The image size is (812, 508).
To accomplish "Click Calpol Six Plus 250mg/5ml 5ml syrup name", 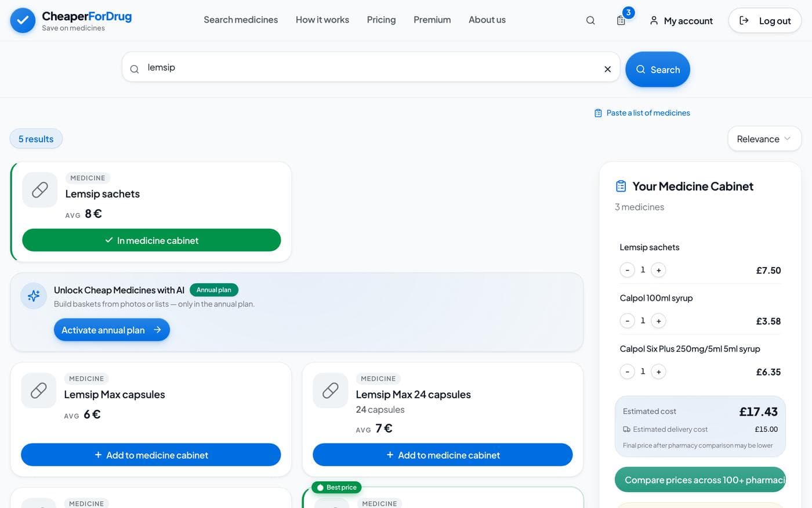I will [690, 348].
